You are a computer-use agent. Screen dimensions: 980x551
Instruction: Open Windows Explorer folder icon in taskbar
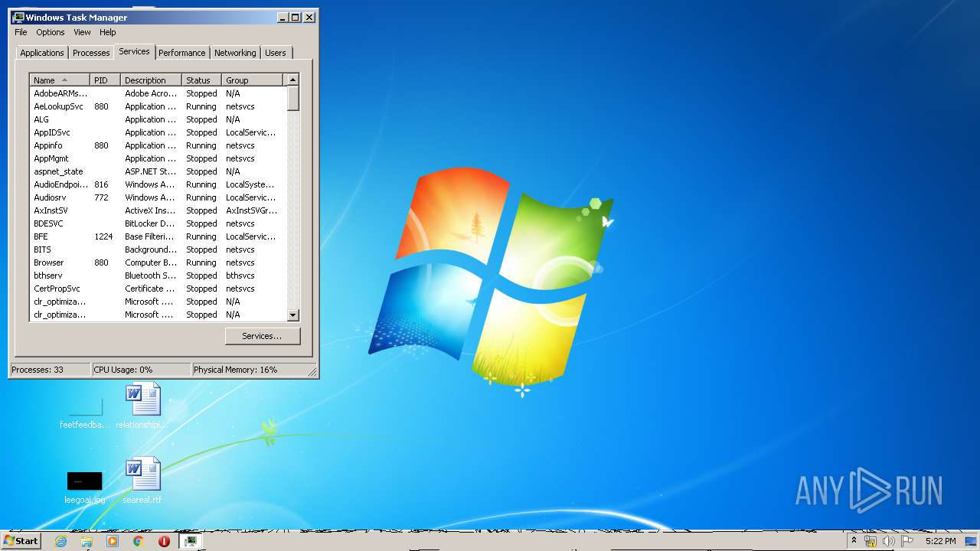[87, 541]
